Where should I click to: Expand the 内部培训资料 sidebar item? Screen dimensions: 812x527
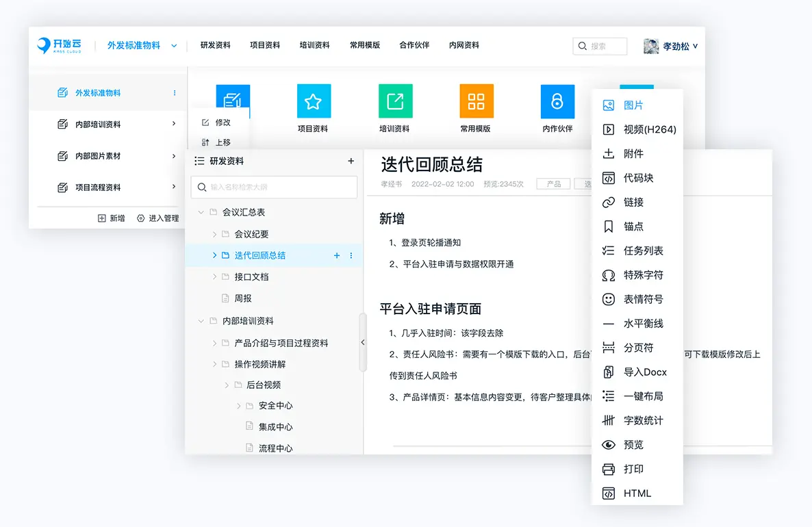point(174,125)
